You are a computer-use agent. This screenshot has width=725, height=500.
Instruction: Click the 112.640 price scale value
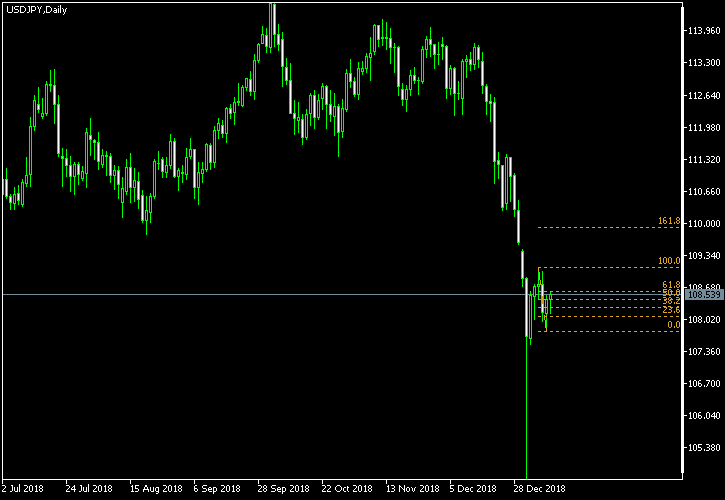[x=704, y=96]
